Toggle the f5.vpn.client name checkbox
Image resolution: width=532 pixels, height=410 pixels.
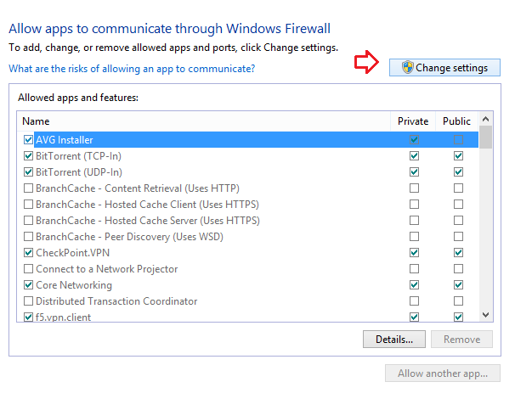click(29, 317)
